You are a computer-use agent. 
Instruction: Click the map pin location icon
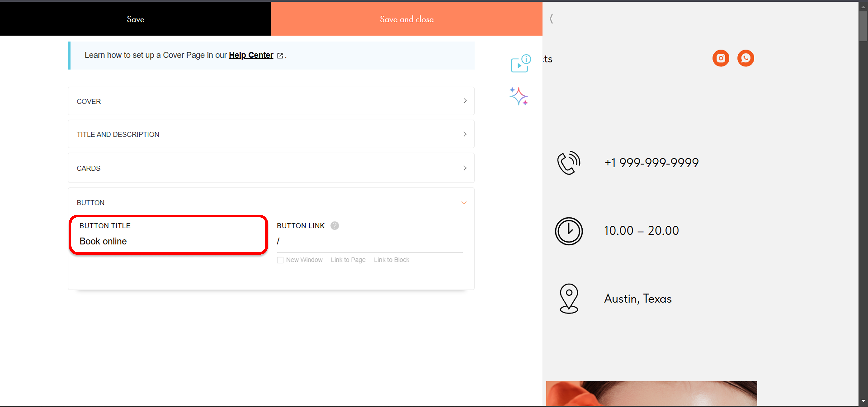click(x=569, y=299)
